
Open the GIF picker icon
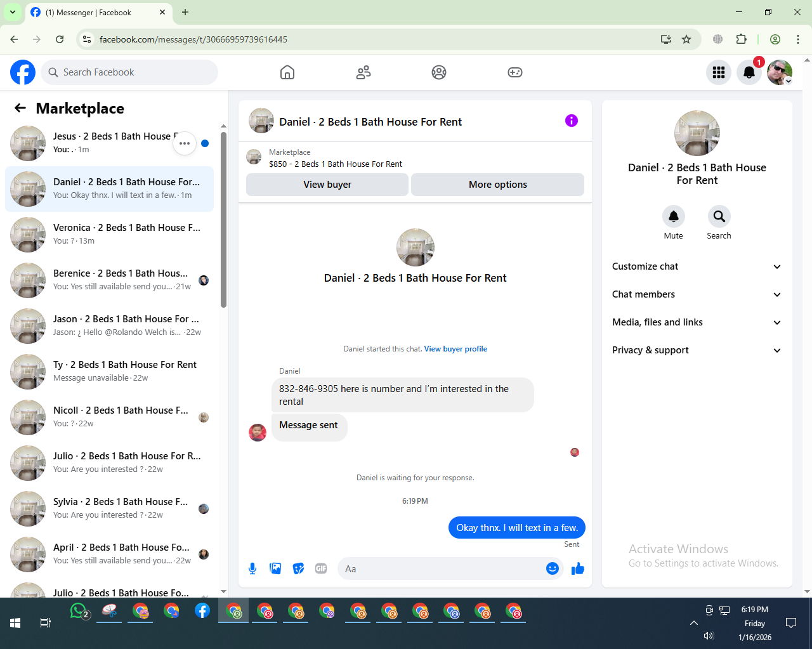pos(321,568)
